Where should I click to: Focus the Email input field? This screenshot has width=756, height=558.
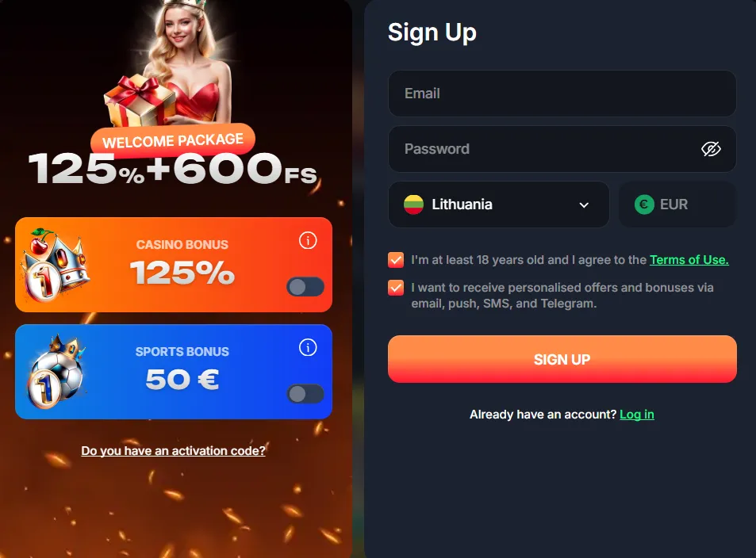pyautogui.click(x=562, y=94)
